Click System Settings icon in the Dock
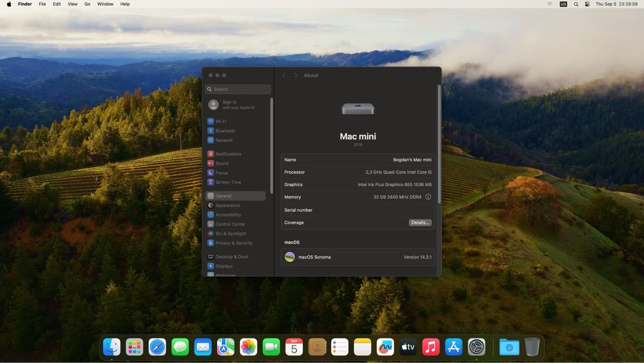 [x=477, y=347]
